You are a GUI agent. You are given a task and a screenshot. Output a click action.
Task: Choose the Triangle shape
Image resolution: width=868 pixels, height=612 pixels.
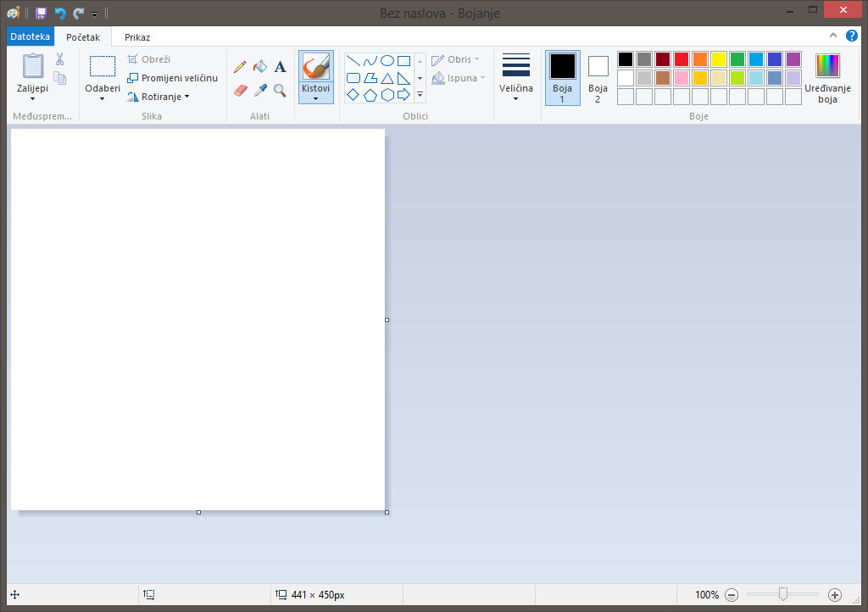tap(387, 78)
